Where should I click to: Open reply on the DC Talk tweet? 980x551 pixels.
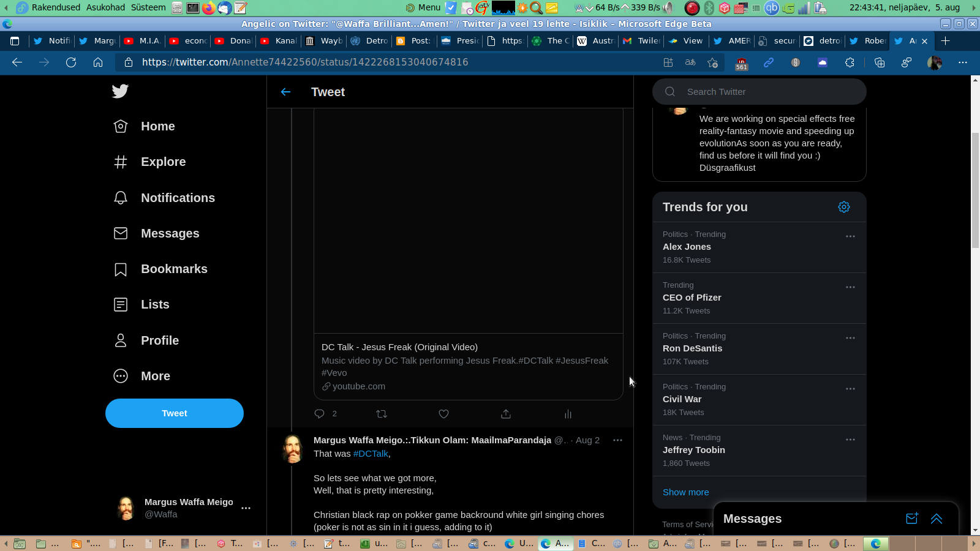[319, 414]
